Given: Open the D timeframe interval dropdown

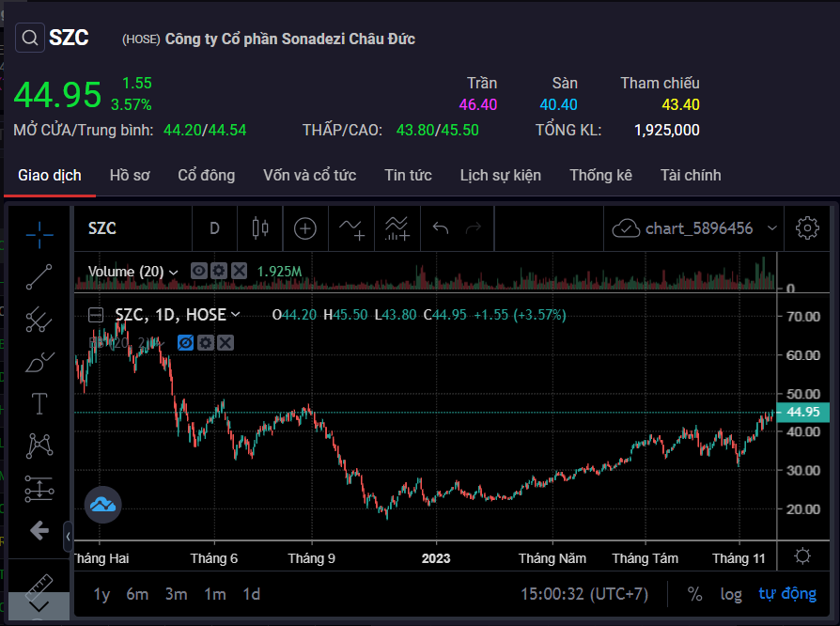Looking at the screenshot, I should coord(214,228).
